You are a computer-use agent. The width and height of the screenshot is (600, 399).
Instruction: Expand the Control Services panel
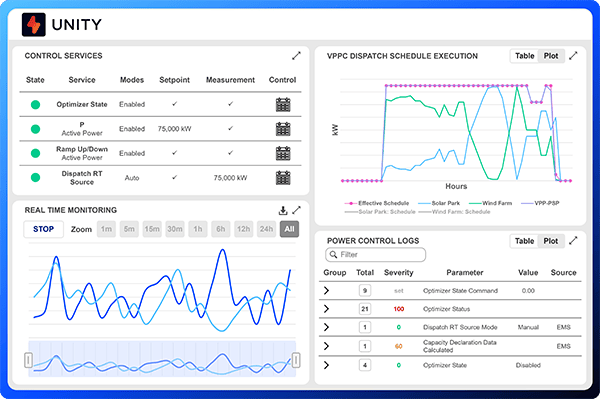click(x=296, y=56)
